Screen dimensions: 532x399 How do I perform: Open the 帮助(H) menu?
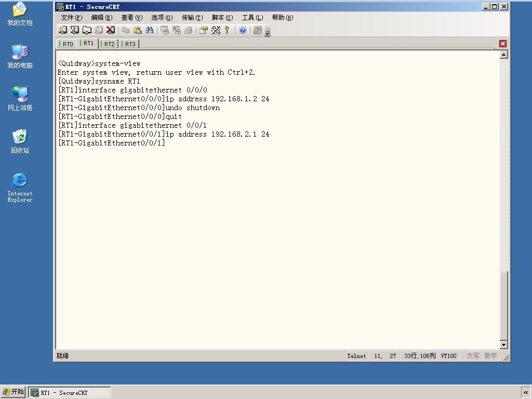[283, 18]
